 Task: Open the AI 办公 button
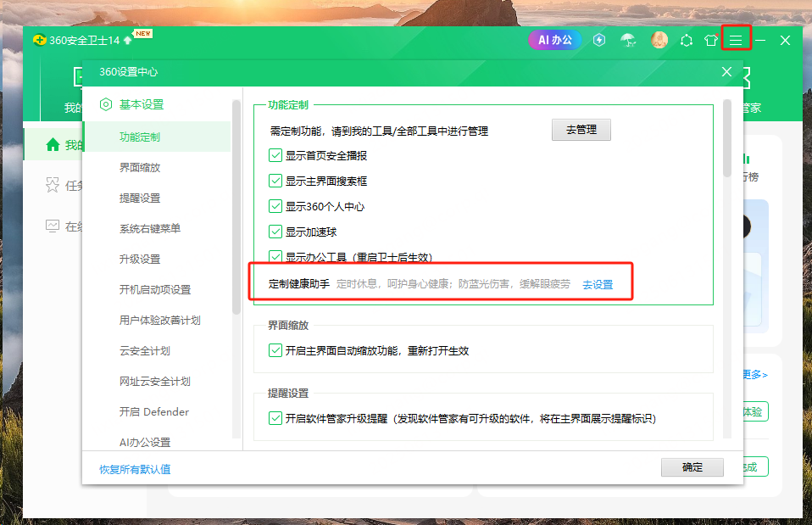pos(555,40)
